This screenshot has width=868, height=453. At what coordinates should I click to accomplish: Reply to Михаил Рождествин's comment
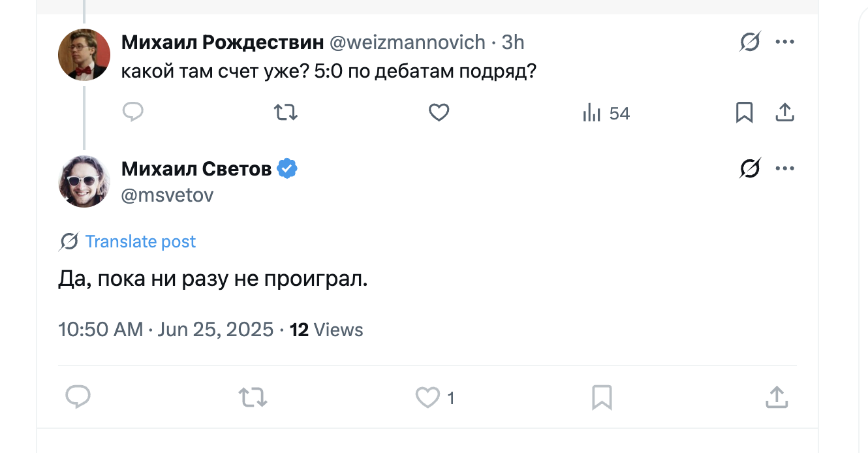click(x=133, y=113)
